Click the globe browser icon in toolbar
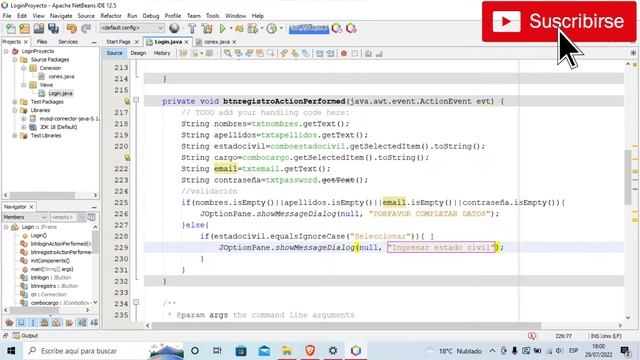The image size is (640, 360). point(174,28)
